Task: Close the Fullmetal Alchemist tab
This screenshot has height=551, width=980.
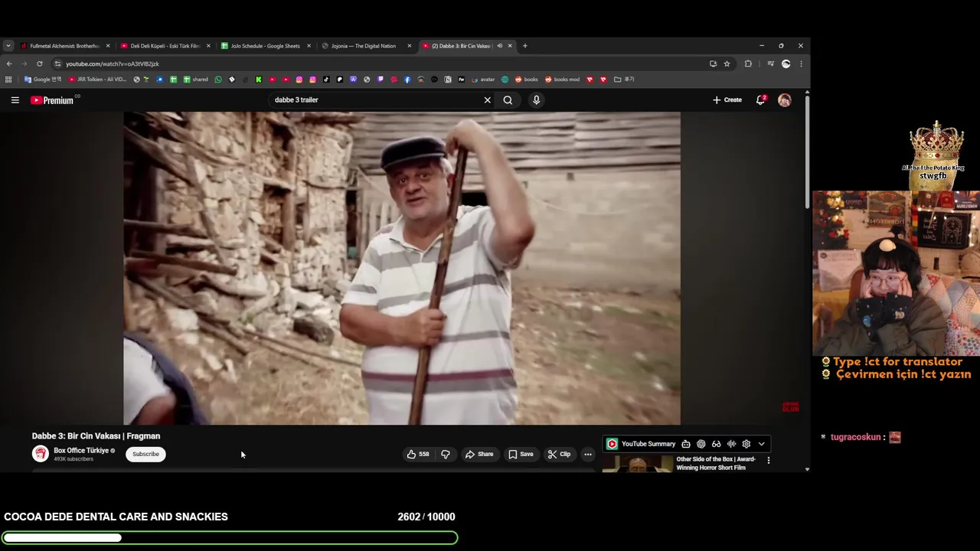Action: (108, 46)
